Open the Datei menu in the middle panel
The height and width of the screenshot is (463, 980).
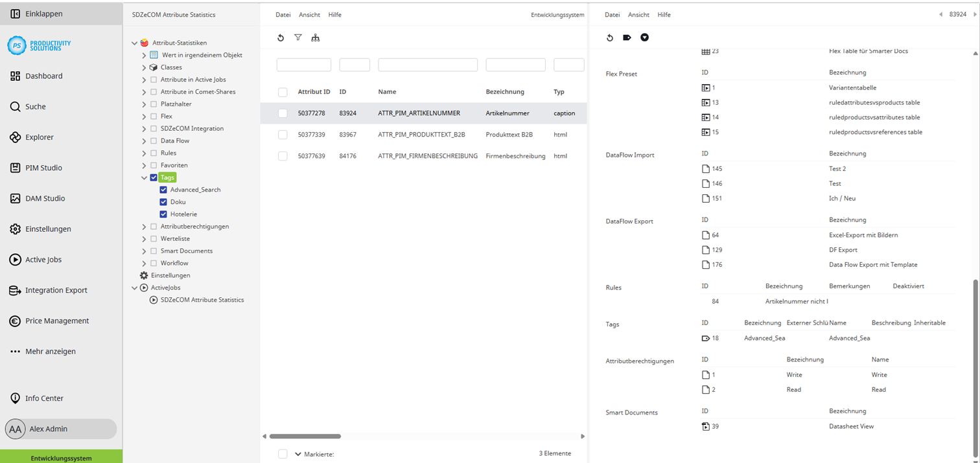tap(283, 14)
